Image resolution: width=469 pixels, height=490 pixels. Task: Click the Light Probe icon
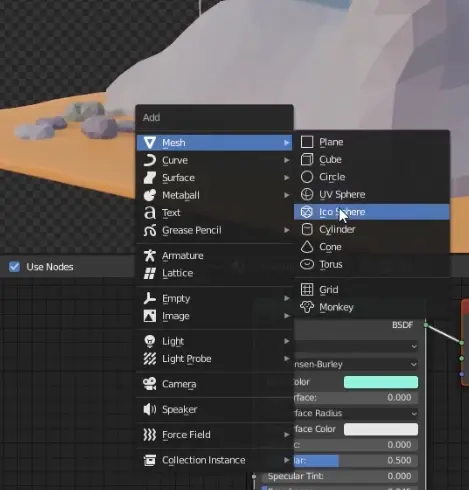[x=150, y=359]
